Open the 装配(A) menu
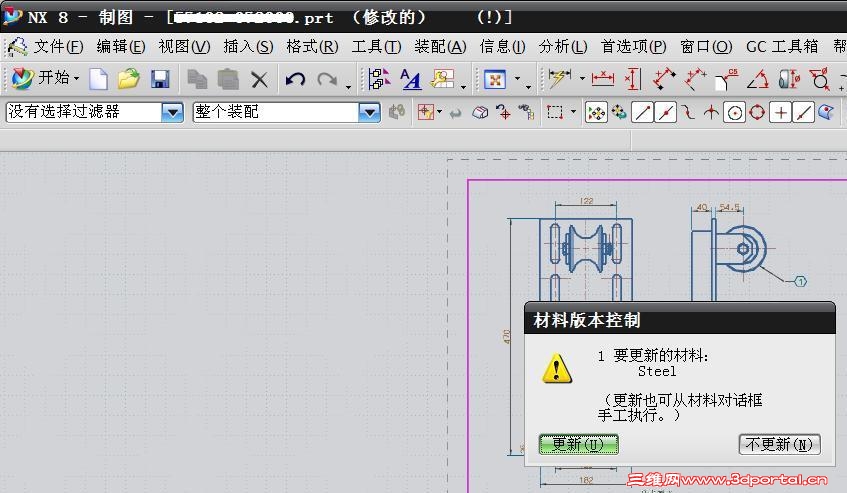 pyautogui.click(x=440, y=46)
